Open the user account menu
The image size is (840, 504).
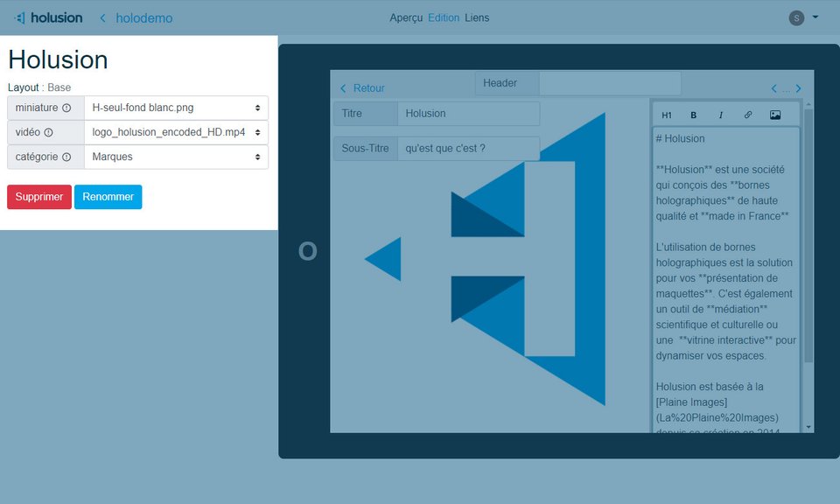click(804, 17)
